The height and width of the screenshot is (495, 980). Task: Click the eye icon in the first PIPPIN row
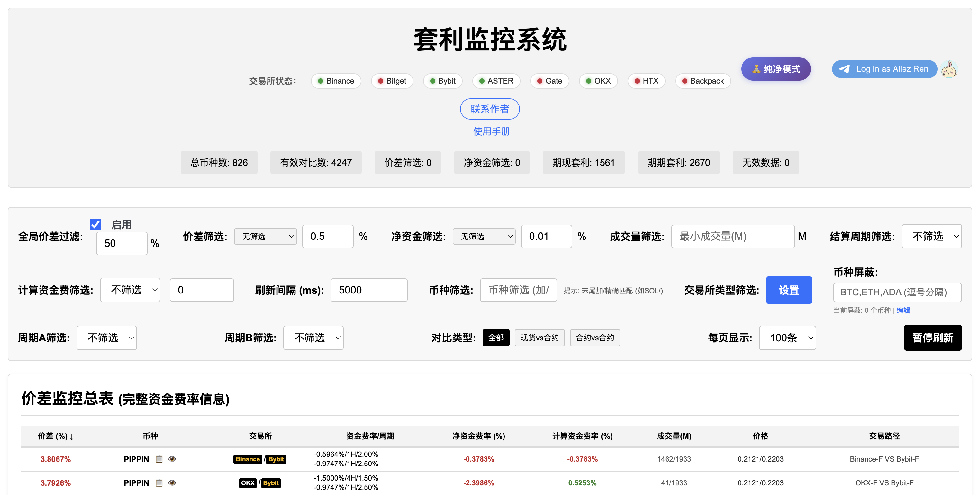(x=172, y=459)
